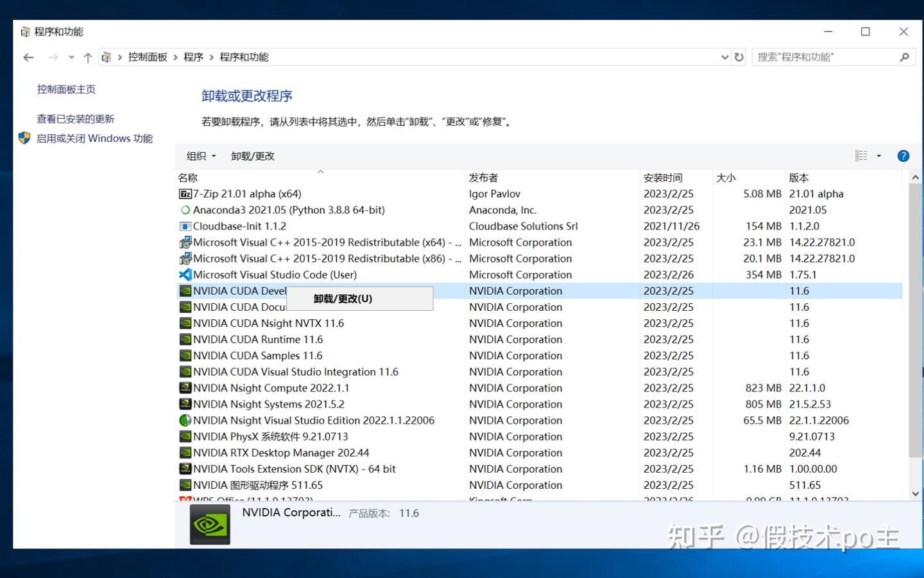924x578 pixels.
Task: Click publisher Cloudbase Solutions Srl cell
Action: 524,226
